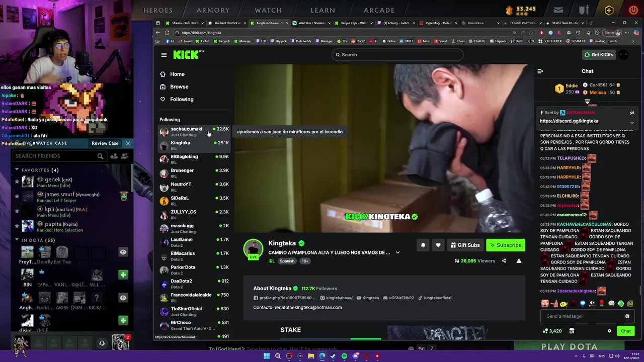Toggle favorite star for genek
The width and height of the screenshot is (644, 362).
(17, 182)
